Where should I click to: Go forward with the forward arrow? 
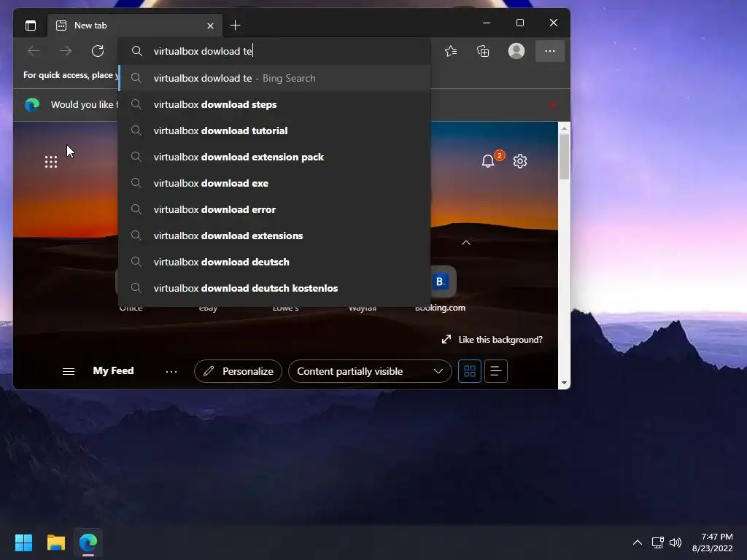66,51
